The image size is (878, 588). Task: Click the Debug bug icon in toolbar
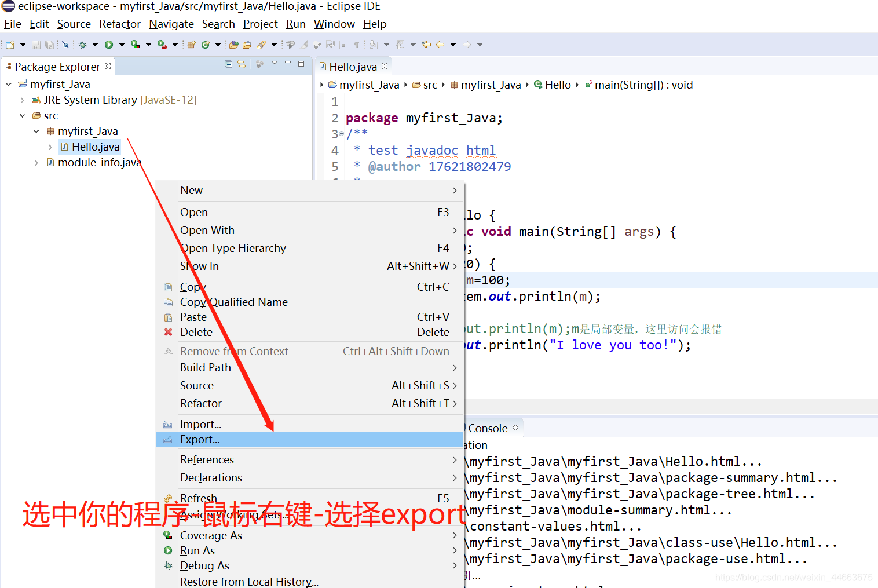[x=82, y=45]
